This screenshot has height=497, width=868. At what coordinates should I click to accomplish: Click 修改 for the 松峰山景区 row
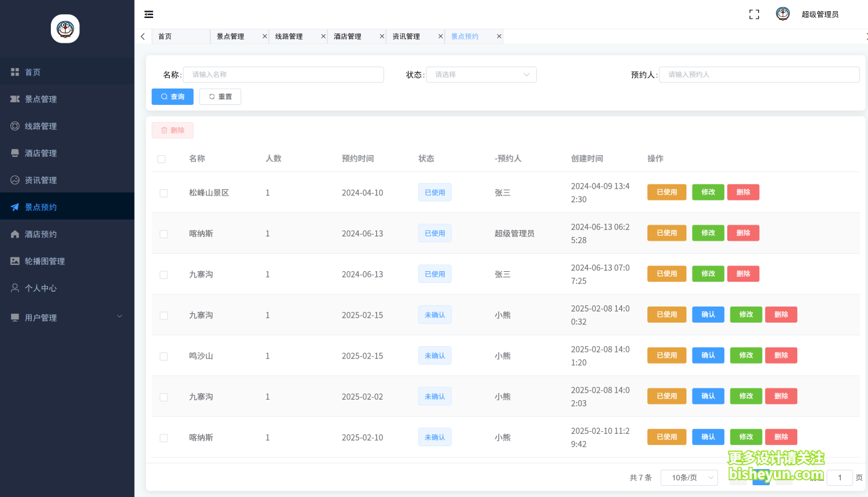(x=708, y=192)
